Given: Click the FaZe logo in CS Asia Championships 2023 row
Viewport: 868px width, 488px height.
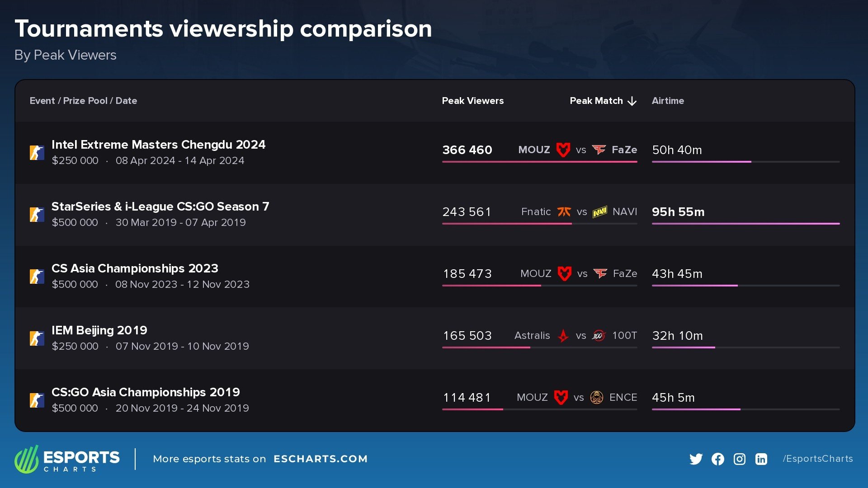Looking at the screenshot, I should tap(600, 273).
